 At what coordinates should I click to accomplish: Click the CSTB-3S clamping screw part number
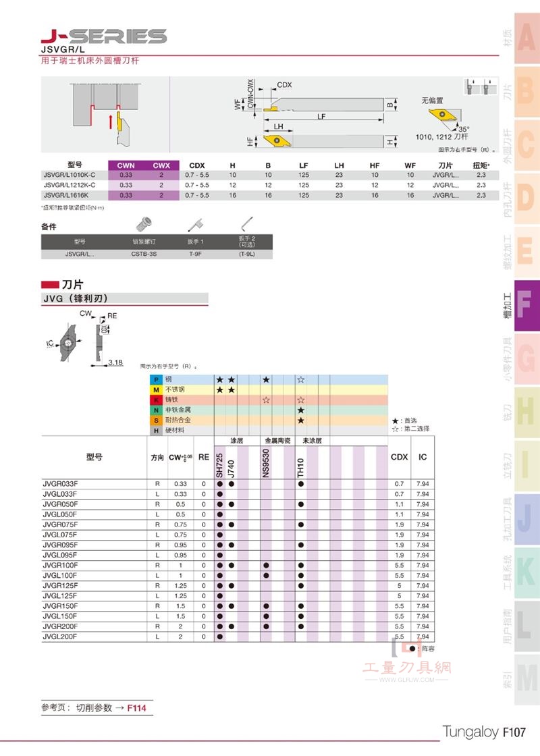(x=144, y=254)
